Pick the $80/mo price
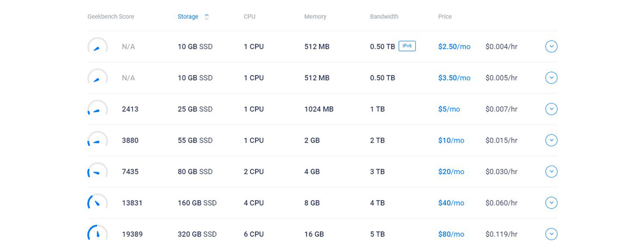The height and width of the screenshot is (248, 644). coord(451,234)
